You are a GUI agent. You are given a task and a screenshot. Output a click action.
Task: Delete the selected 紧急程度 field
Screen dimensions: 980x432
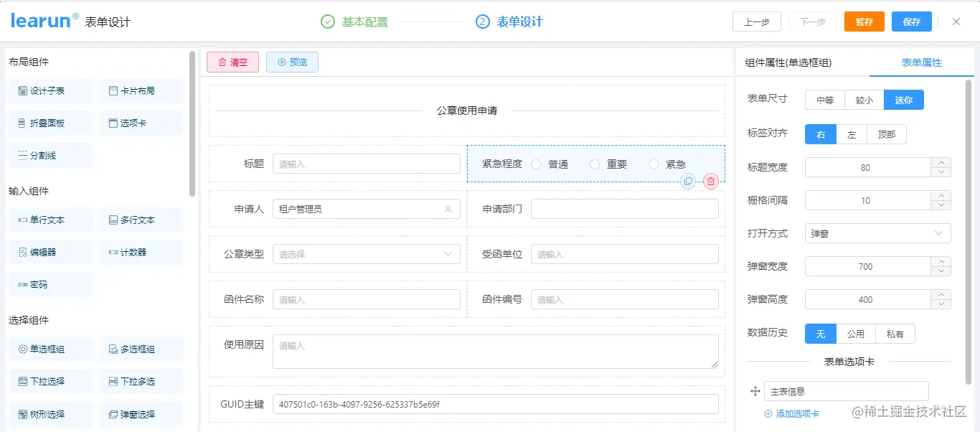[x=711, y=182]
